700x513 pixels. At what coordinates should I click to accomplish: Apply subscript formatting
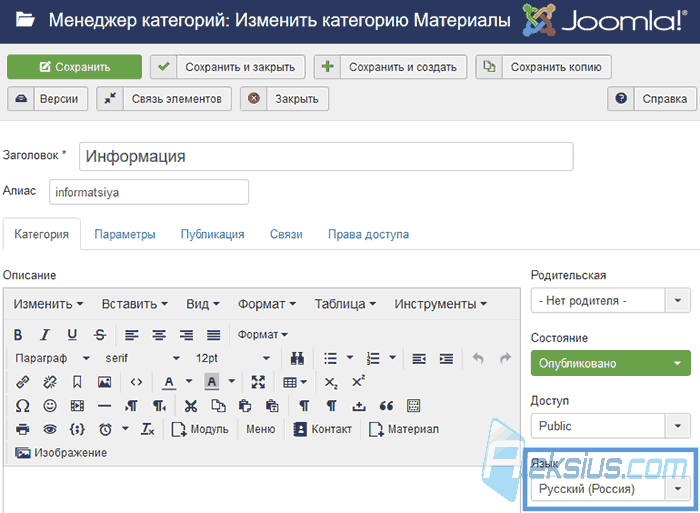pos(331,382)
